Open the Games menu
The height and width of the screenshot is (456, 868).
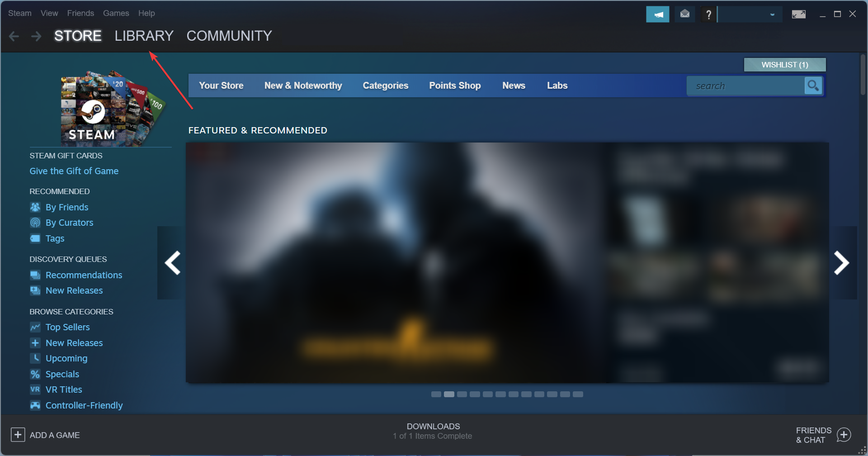tap(116, 13)
